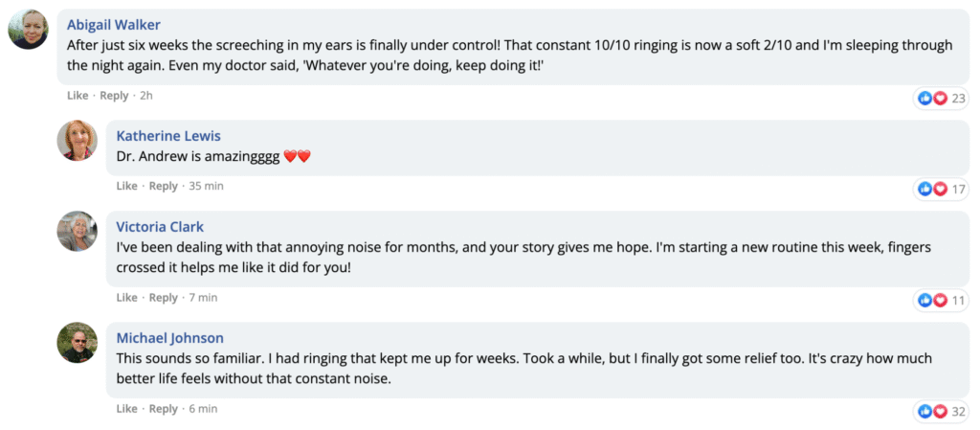The height and width of the screenshot is (430, 980).
Task: Open Katherine Lewis's profile picture
Action: [77, 141]
